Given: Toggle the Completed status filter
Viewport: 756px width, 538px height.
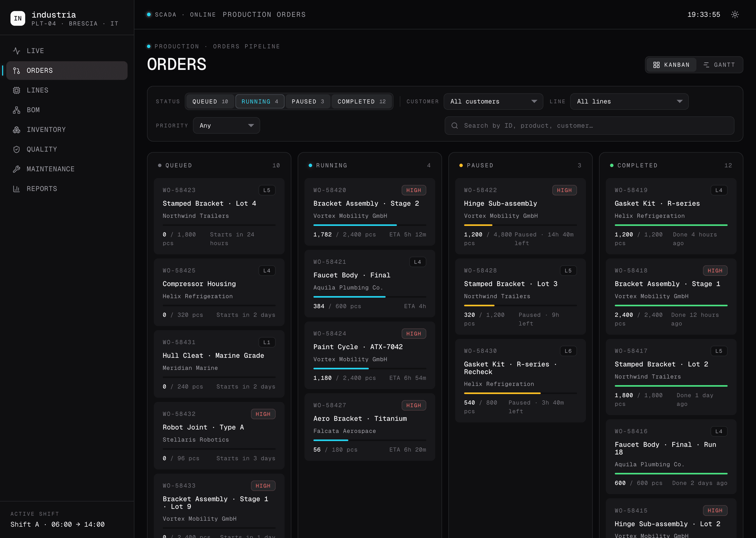Looking at the screenshot, I should coord(362,101).
